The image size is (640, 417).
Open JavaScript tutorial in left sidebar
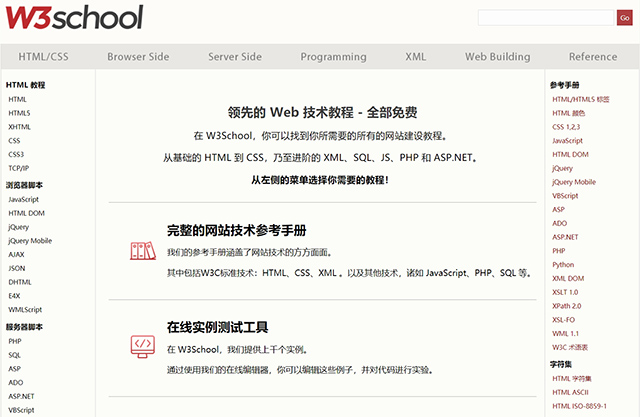(23, 199)
